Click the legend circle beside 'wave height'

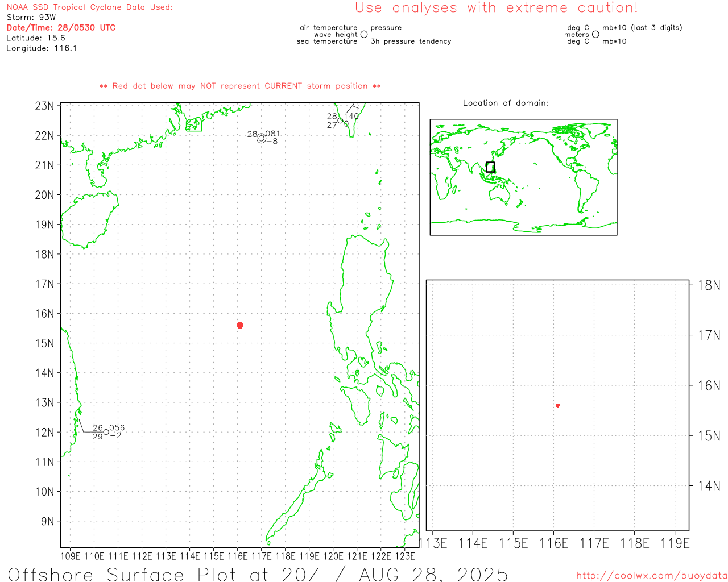364,35
